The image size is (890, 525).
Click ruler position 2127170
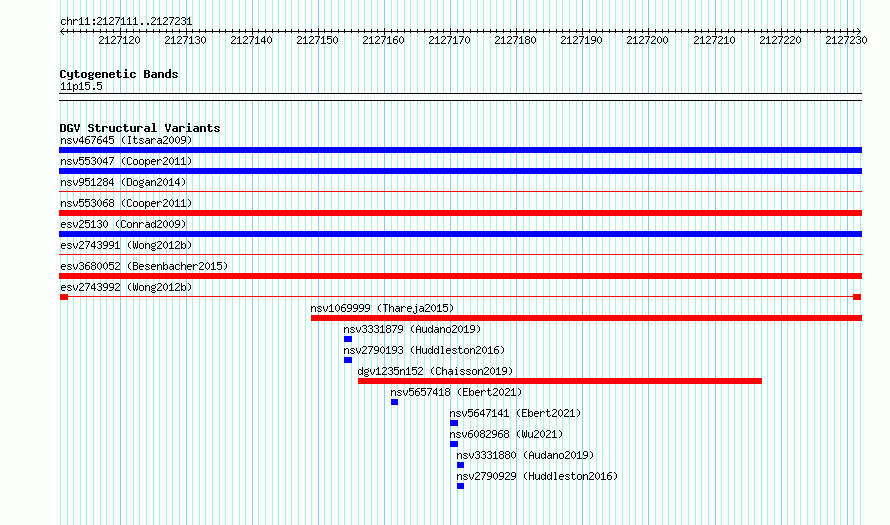[x=450, y=40]
